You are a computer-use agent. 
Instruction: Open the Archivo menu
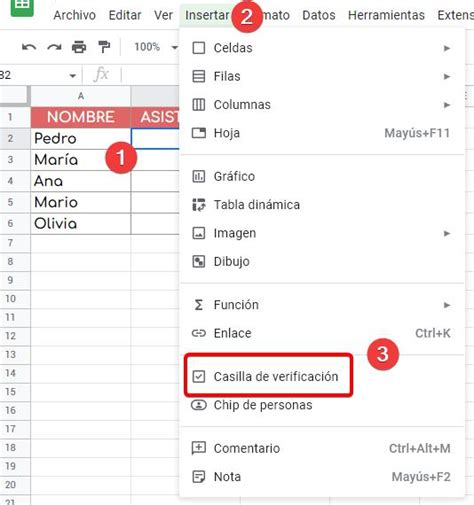click(75, 15)
